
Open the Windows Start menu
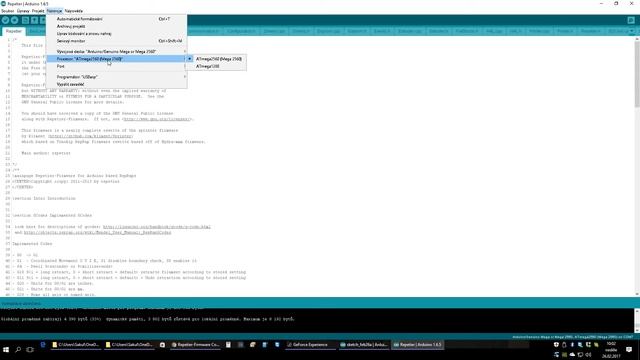point(6,350)
